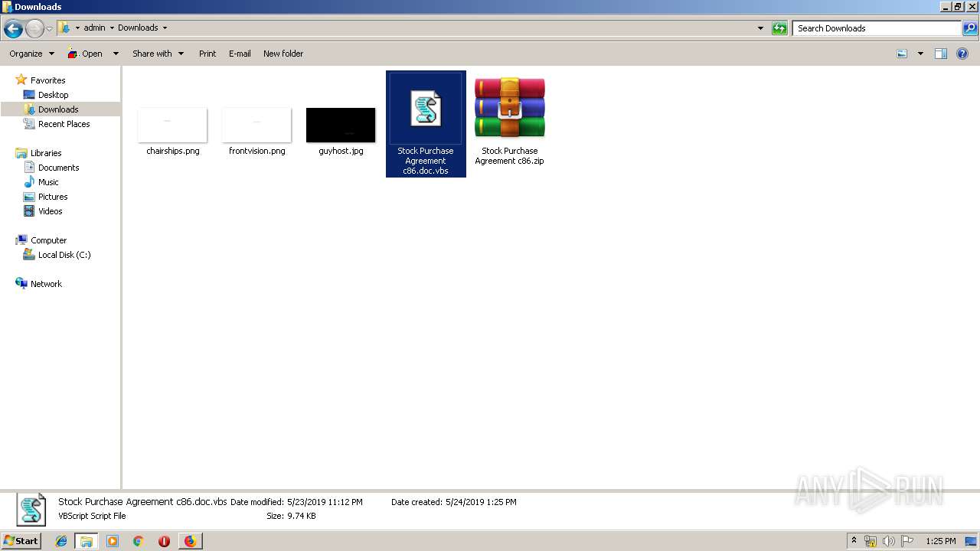Open the Pictures library
The height and width of the screenshot is (551, 980).
point(53,197)
